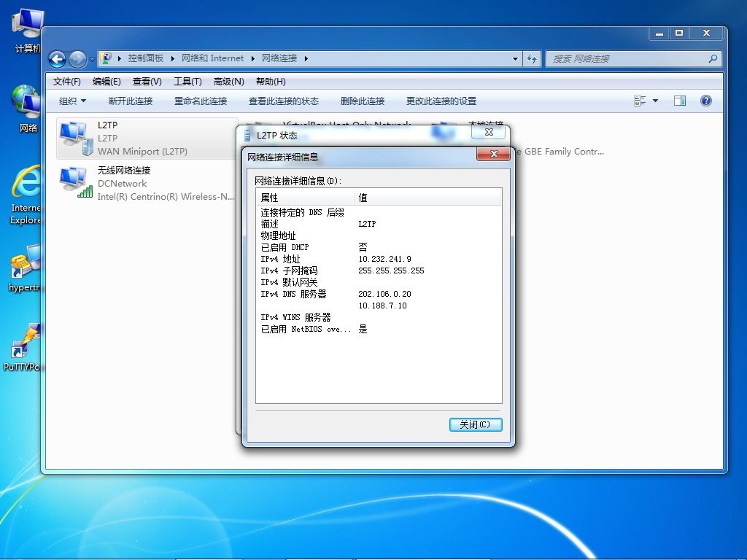
Task: Open the address bar history dropdown
Action: click(515, 58)
